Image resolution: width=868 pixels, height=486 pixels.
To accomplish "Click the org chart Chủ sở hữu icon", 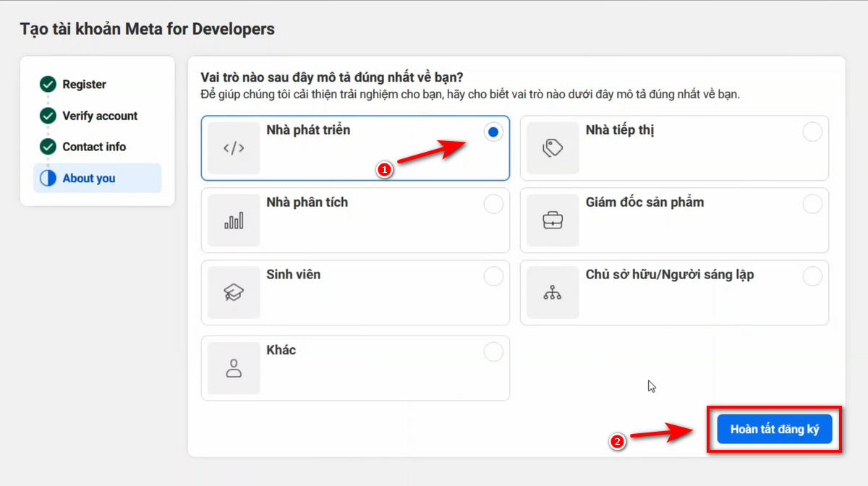I will pos(553,293).
